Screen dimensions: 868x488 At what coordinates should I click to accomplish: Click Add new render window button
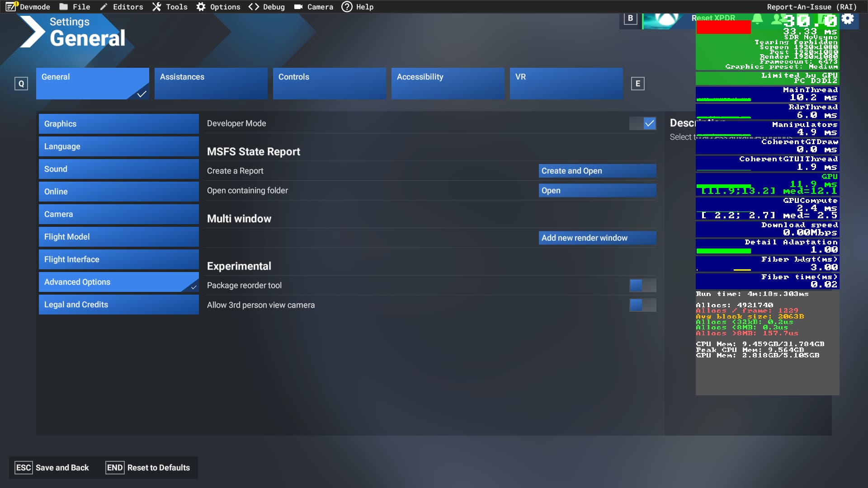coord(597,238)
